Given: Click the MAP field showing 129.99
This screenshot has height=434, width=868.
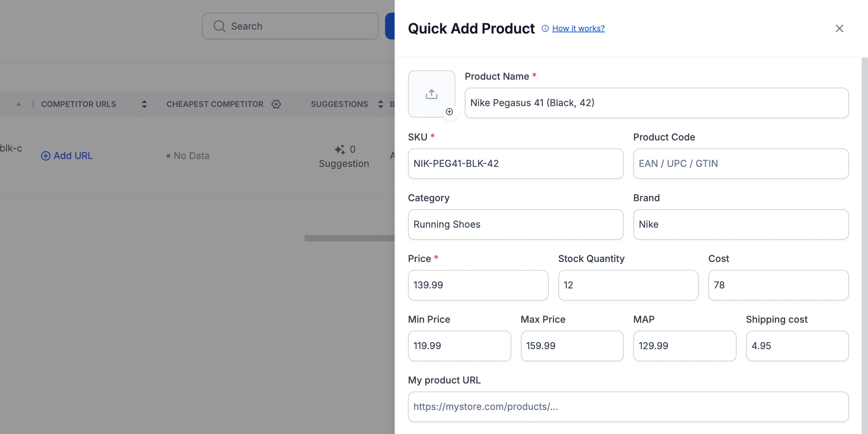Looking at the screenshot, I should point(685,346).
